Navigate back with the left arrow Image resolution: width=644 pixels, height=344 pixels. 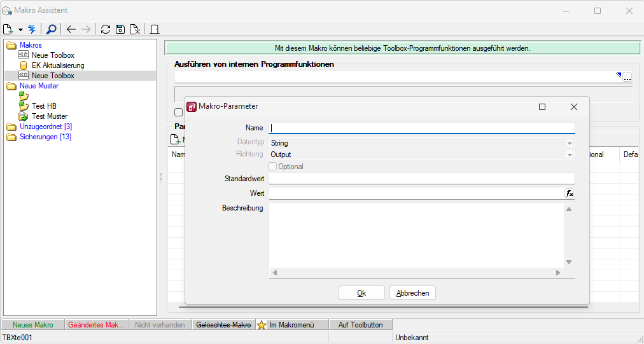[x=71, y=29]
